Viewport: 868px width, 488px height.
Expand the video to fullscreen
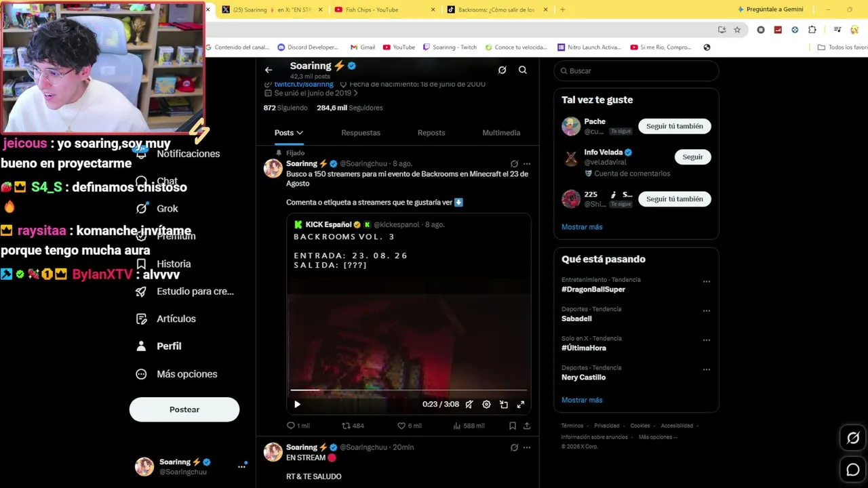[521, 405]
